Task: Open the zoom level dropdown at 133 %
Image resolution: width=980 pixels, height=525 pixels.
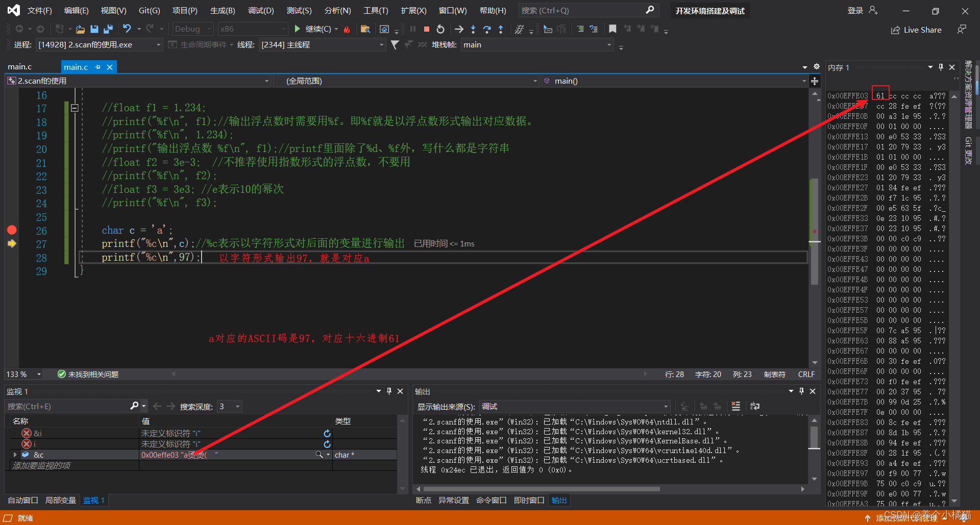Action: [x=24, y=374]
